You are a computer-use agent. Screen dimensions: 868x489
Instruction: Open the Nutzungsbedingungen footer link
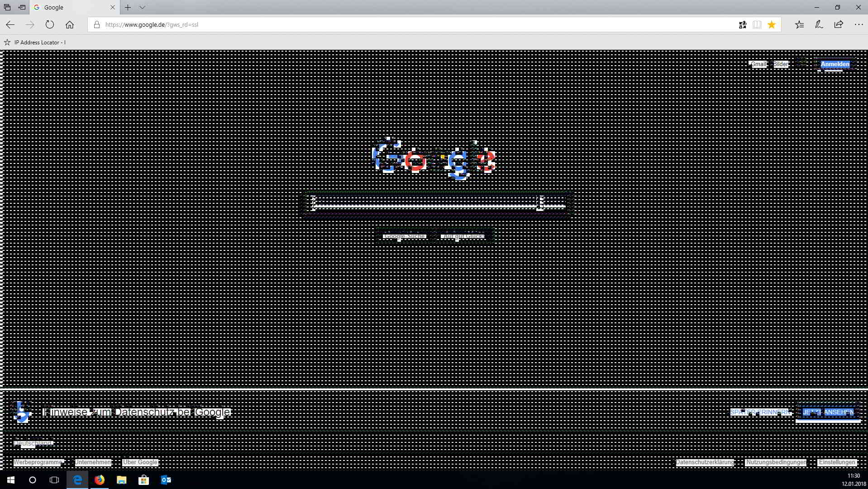(776, 462)
